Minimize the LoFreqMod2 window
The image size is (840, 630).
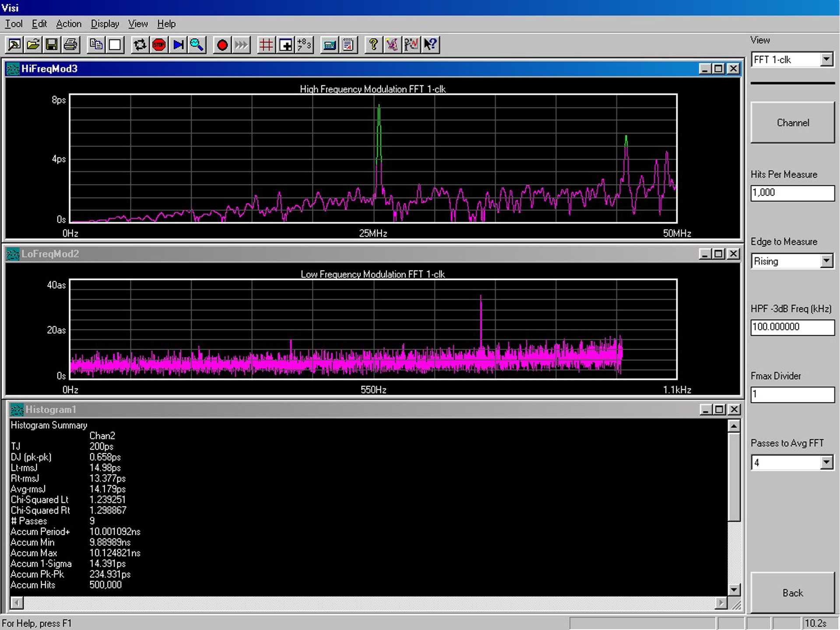pos(705,254)
